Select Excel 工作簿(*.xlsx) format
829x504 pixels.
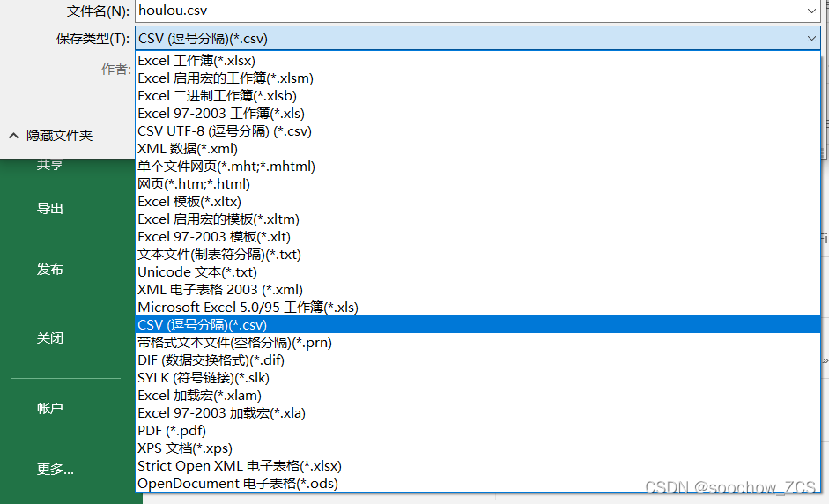477,60
